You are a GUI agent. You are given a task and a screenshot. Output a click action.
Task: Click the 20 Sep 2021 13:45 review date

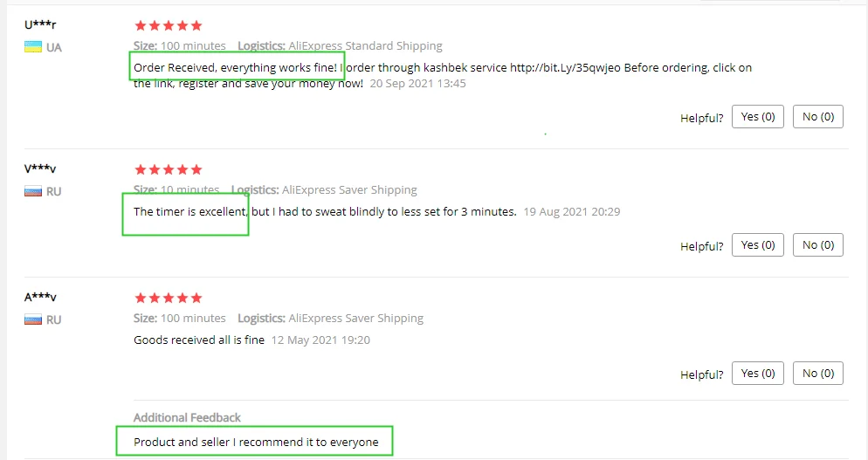418,84
